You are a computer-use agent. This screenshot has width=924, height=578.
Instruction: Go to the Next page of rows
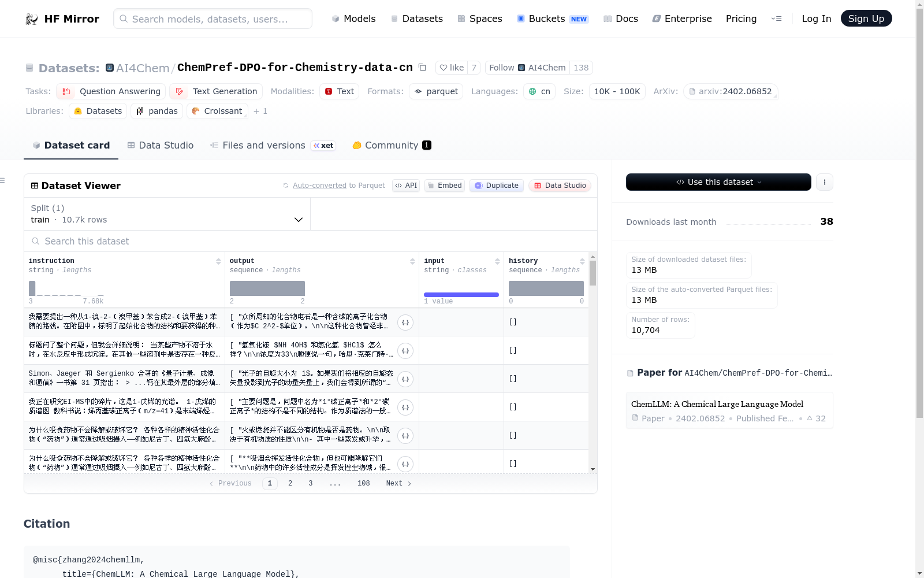point(398,483)
